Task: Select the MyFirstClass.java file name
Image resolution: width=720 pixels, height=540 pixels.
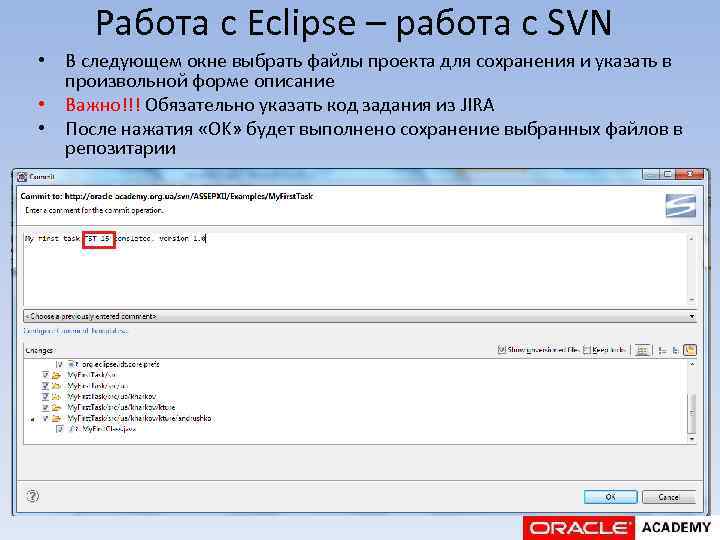Action: point(109,429)
